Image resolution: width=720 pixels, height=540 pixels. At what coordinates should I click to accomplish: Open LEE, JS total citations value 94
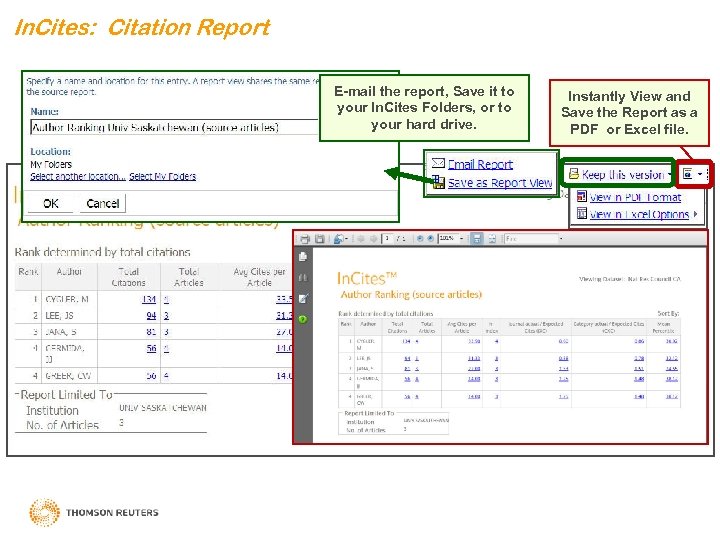(x=151, y=315)
